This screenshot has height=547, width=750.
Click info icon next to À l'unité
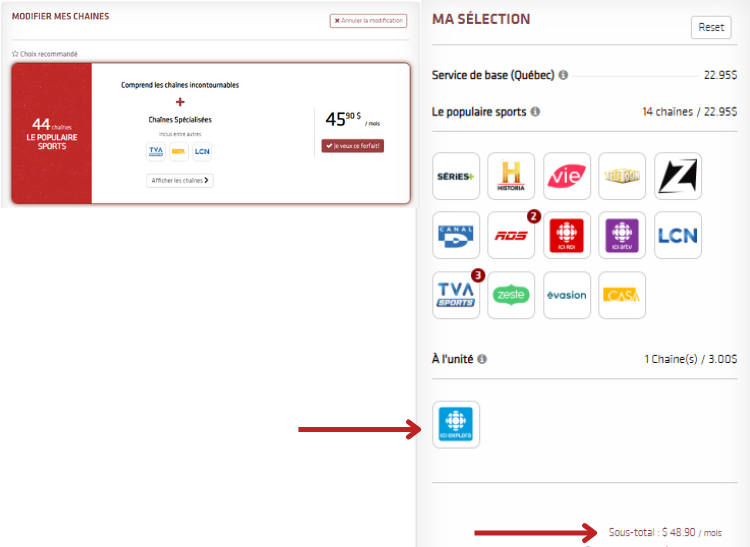click(x=482, y=359)
